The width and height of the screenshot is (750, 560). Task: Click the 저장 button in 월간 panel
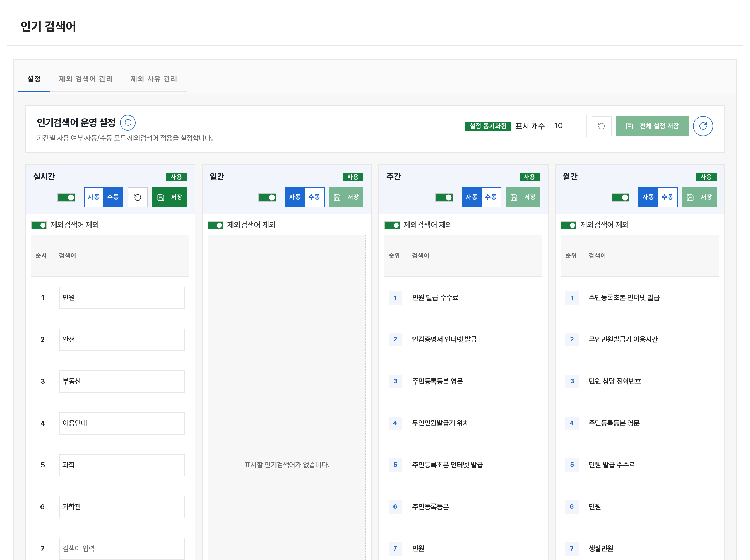(x=699, y=197)
